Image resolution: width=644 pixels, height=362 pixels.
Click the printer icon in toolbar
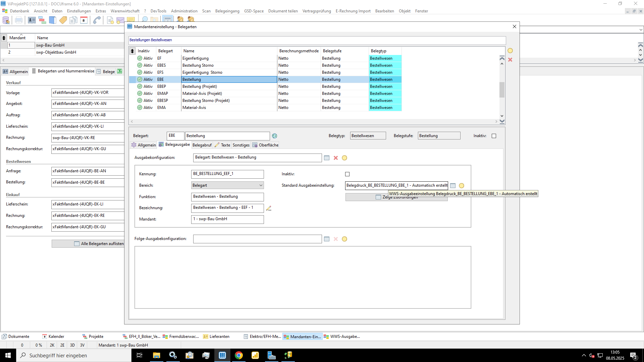[19, 20]
